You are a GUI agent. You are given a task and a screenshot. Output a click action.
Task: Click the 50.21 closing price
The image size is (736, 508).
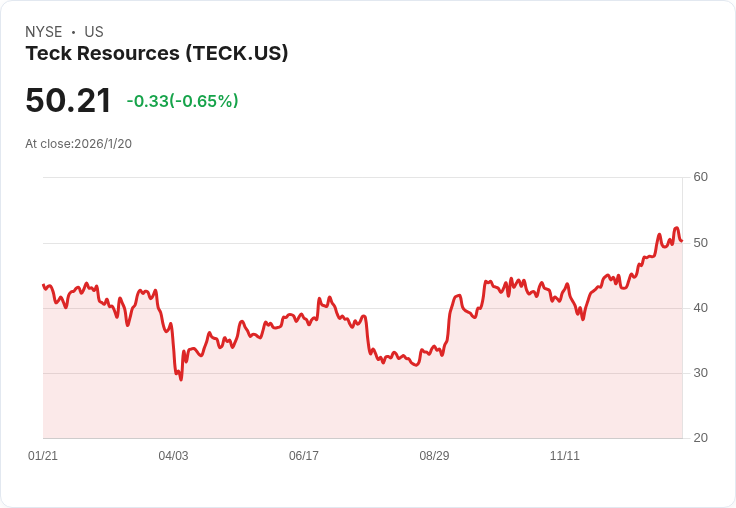pos(69,101)
